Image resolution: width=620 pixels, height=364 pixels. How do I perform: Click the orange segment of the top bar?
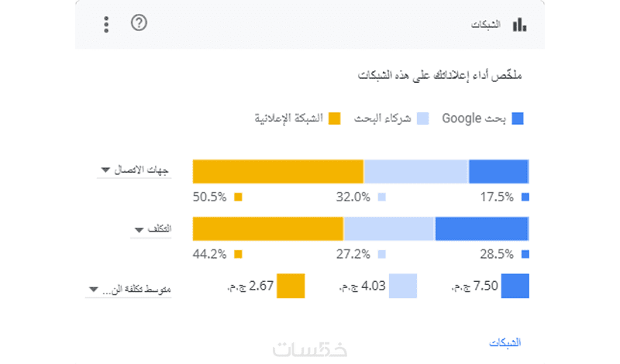pos(277,171)
